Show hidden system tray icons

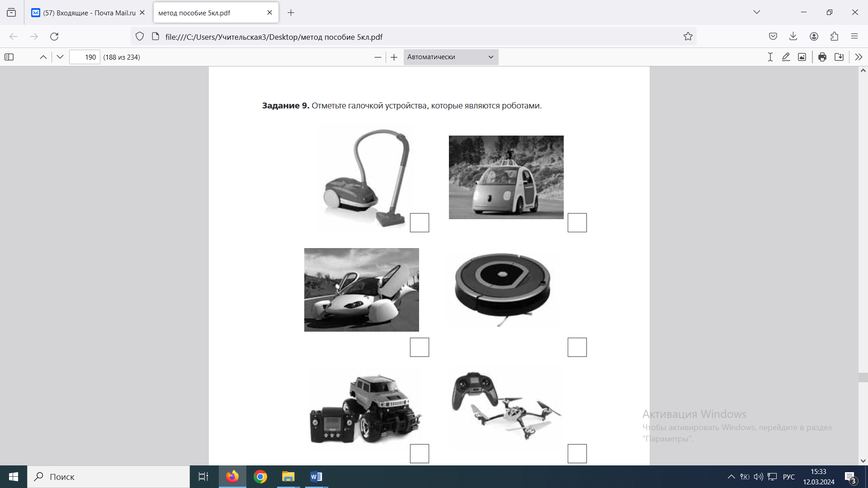coord(731,477)
